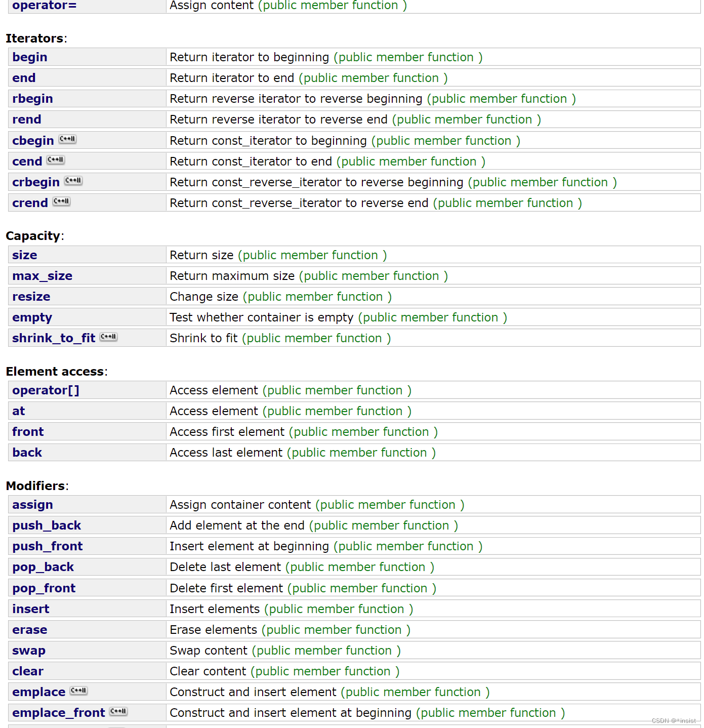
Task: Click the 'Return maximum size' description
Action: coord(232,276)
